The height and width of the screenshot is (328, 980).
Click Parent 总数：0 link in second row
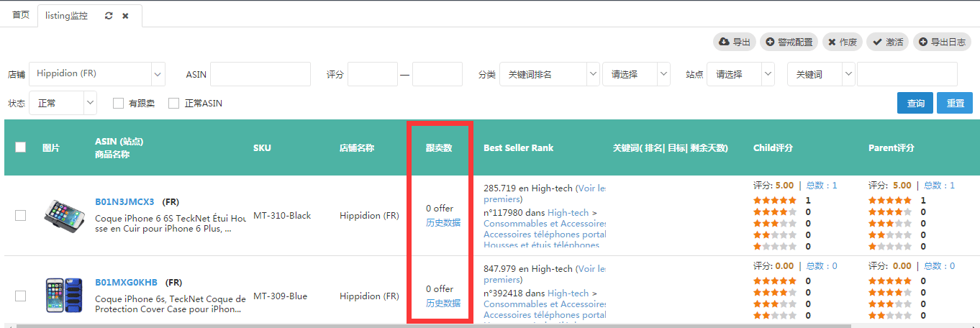(940, 266)
